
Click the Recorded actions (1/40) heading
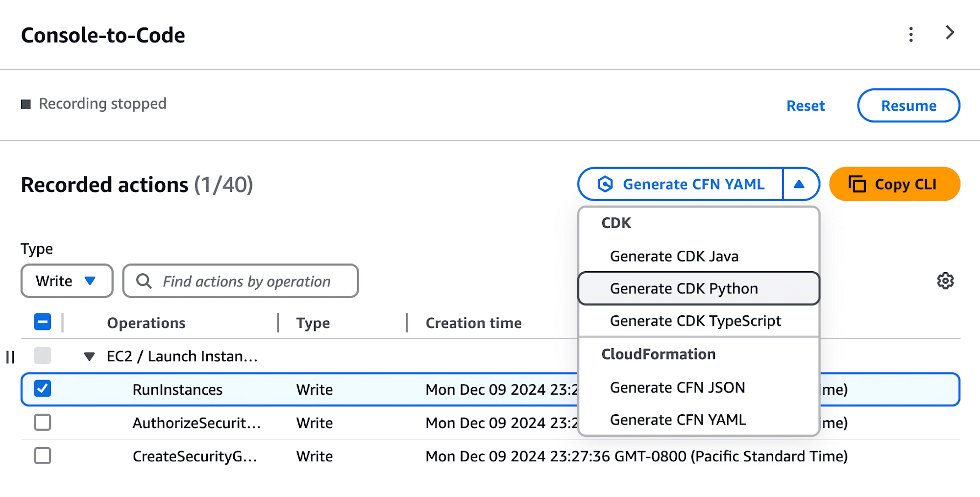(x=137, y=185)
